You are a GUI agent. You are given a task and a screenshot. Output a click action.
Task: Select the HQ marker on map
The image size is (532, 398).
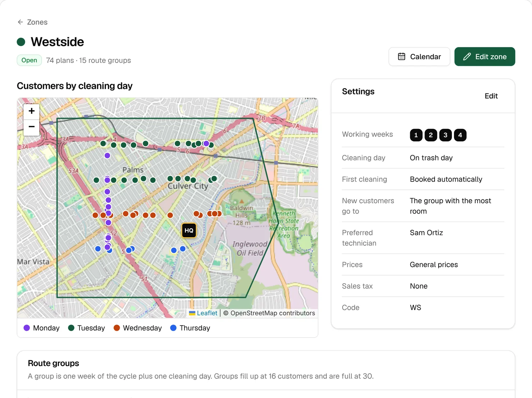pos(189,230)
